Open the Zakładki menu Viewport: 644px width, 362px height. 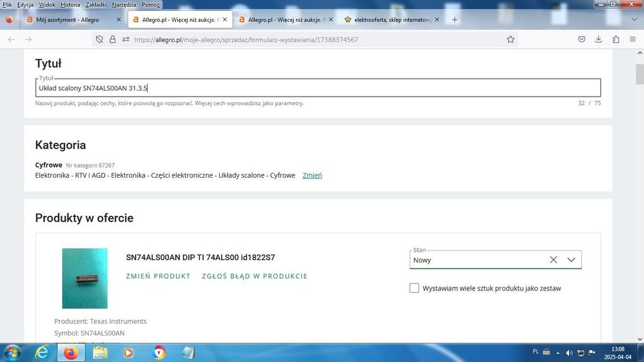pyautogui.click(x=96, y=5)
